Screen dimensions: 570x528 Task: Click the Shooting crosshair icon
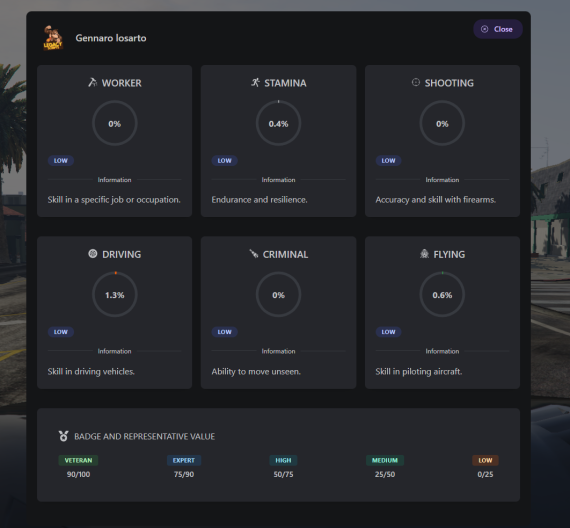416,82
